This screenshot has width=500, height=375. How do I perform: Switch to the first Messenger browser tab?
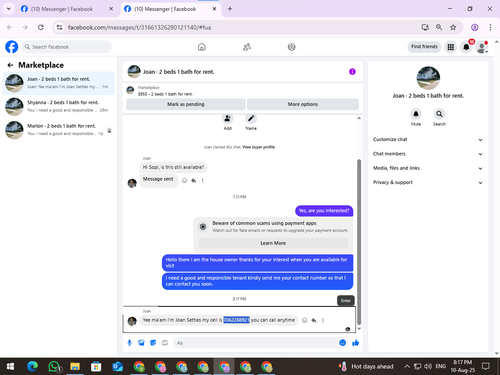coord(67,9)
